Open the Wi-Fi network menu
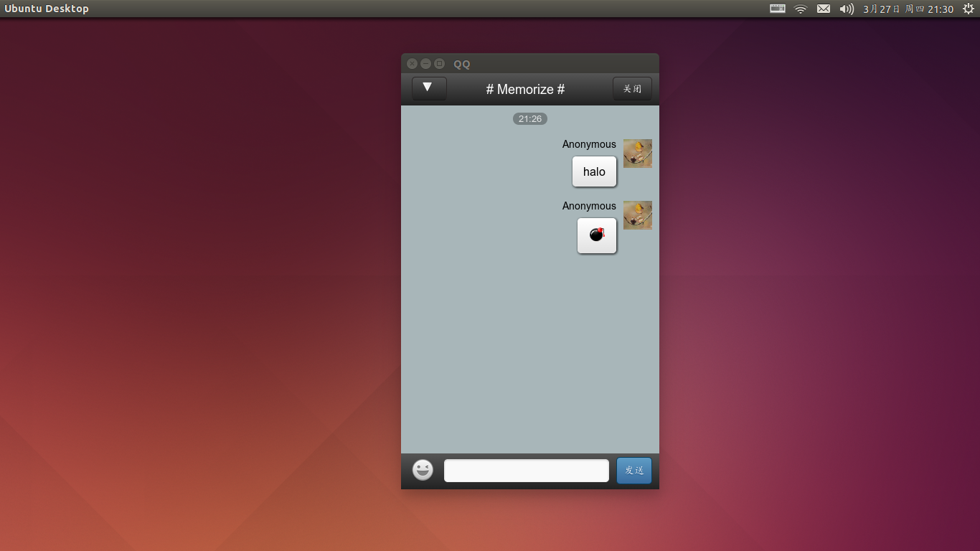980x551 pixels. tap(801, 9)
